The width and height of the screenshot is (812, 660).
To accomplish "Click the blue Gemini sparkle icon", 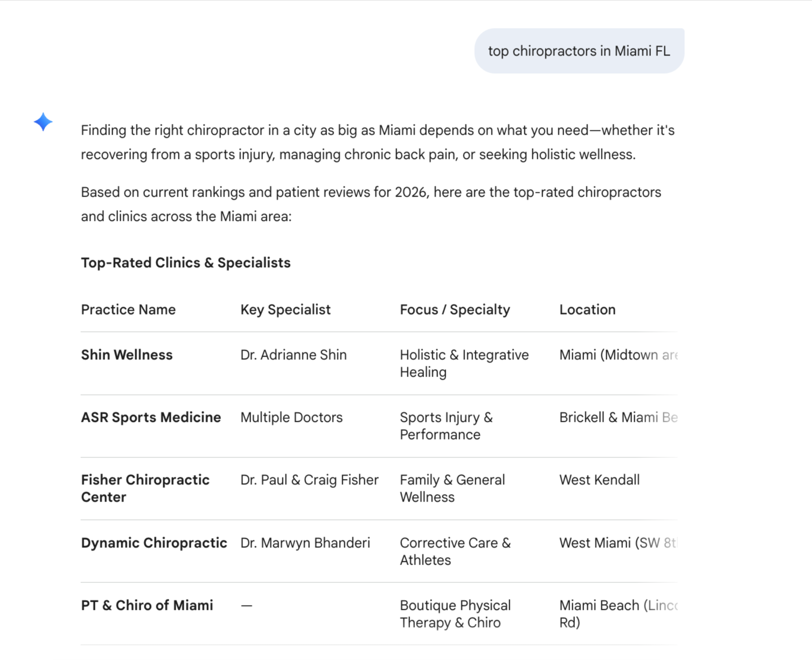I will 43,122.
